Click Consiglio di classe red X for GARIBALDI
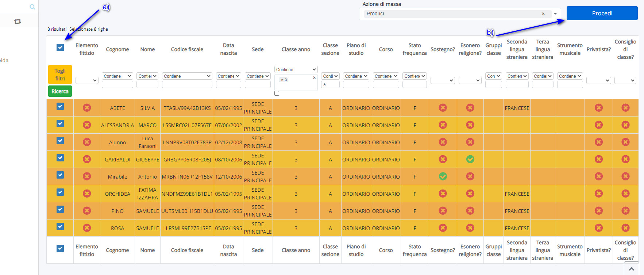The height and width of the screenshot is (275, 644). click(x=626, y=159)
